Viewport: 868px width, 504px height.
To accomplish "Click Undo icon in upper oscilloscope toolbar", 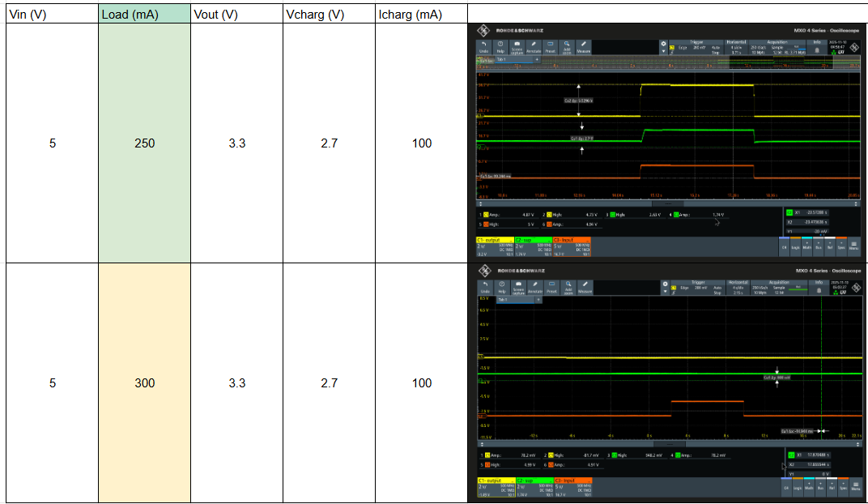I will (x=484, y=47).
